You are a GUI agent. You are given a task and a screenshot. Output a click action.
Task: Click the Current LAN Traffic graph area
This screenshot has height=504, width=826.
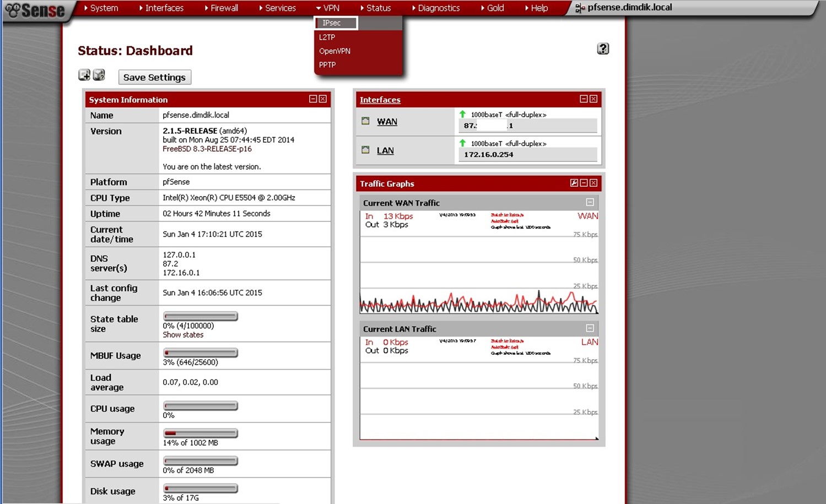tap(479, 388)
